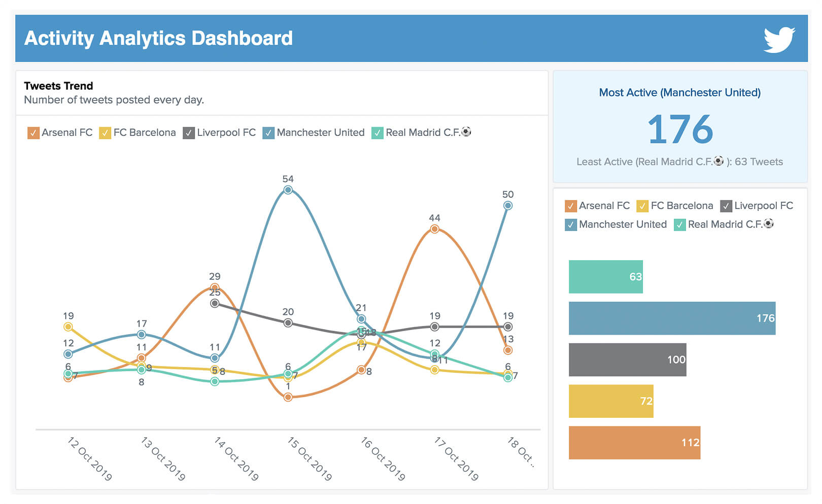Click the Twitter bird icon in header
This screenshot has height=504, width=822.
point(779,39)
